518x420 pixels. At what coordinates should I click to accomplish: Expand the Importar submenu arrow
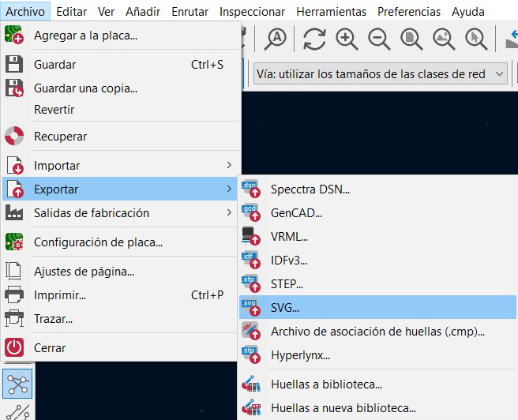coord(229,165)
